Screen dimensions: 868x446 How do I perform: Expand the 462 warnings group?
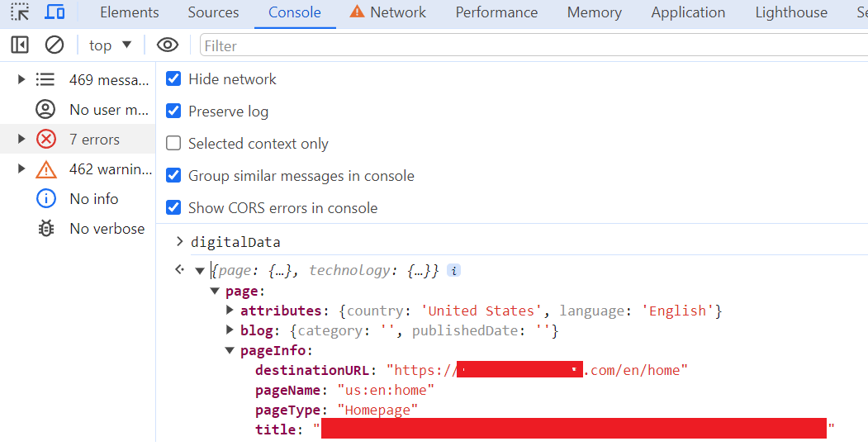[21, 168]
